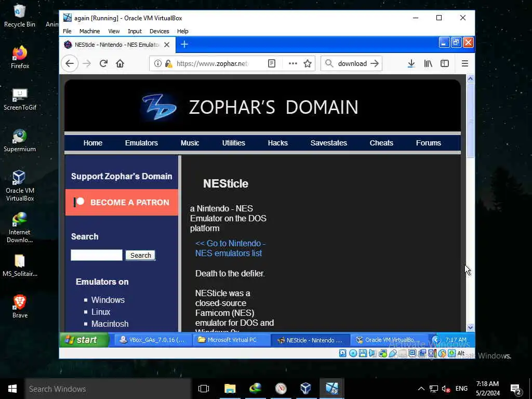
Task: Show hidden icons in host tray
Action: tap(421, 389)
